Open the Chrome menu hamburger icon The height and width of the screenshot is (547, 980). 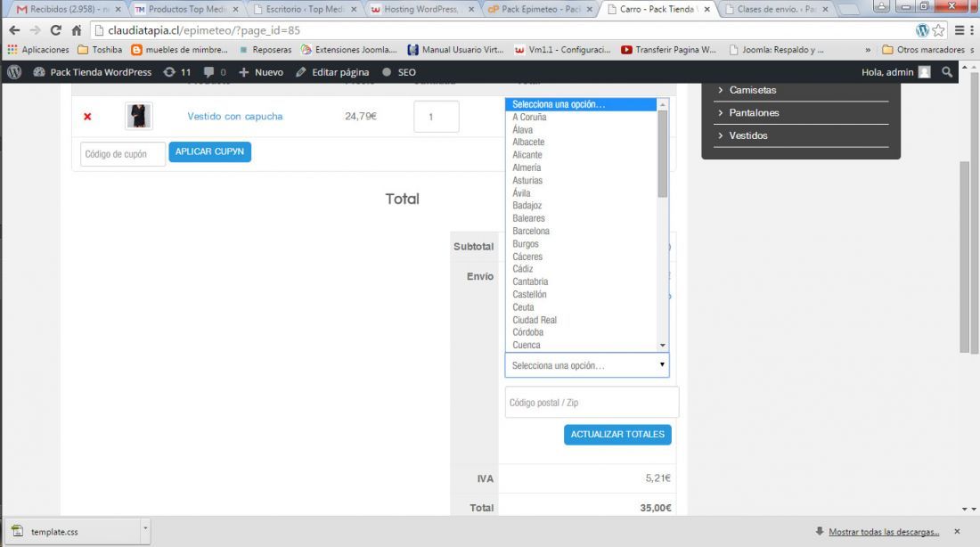coord(960,30)
